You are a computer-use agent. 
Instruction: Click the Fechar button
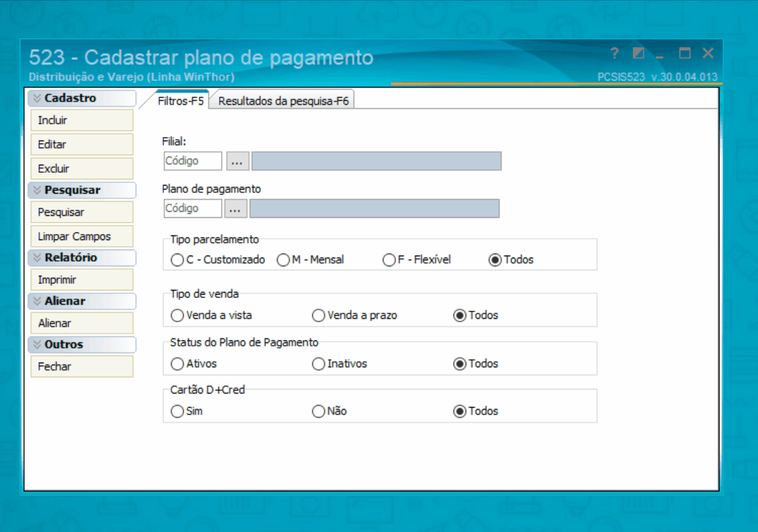pos(81,367)
